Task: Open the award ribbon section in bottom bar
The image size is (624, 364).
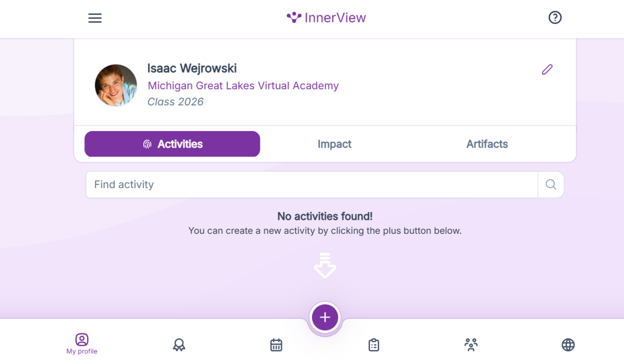Action: (179, 345)
